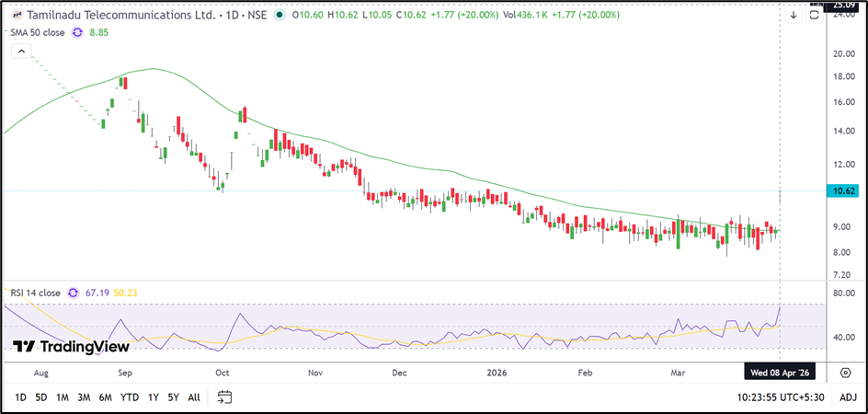Click the Tamilnadu Telecommunications symbol logo icon
The height and width of the screenshot is (414, 868).
pos(16,16)
